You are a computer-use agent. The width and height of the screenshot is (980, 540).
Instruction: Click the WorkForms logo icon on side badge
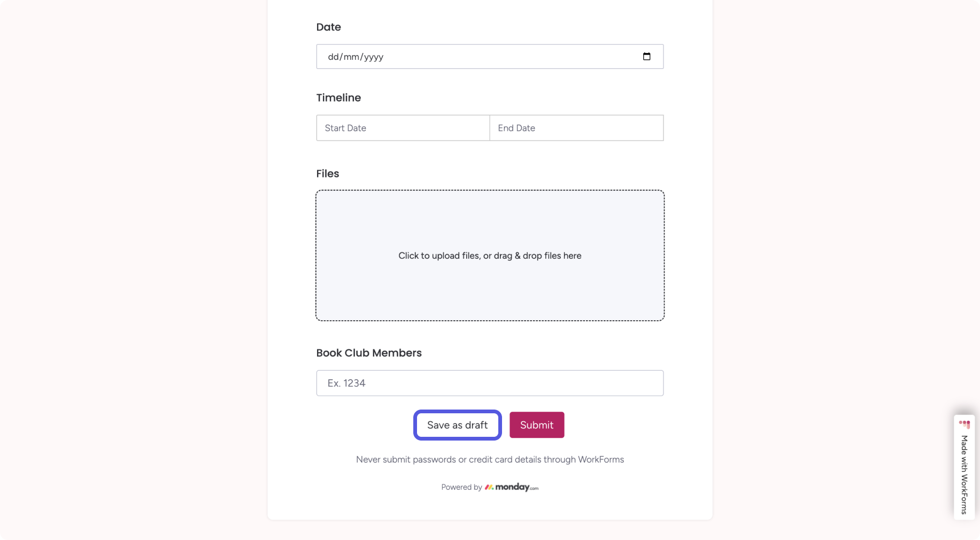(x=964, y=425)
